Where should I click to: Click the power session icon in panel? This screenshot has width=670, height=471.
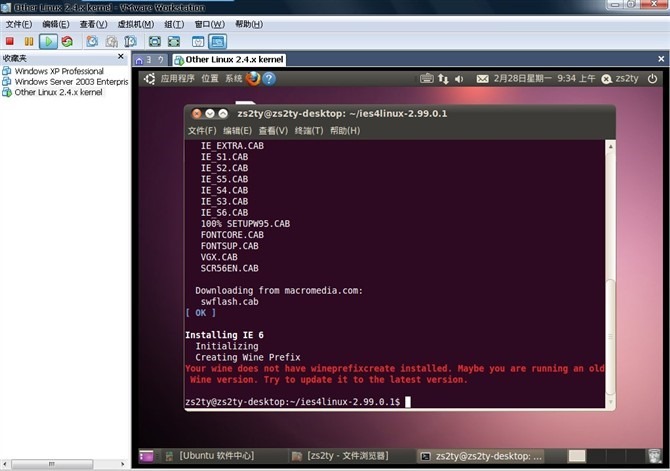[x=652, y=79]
